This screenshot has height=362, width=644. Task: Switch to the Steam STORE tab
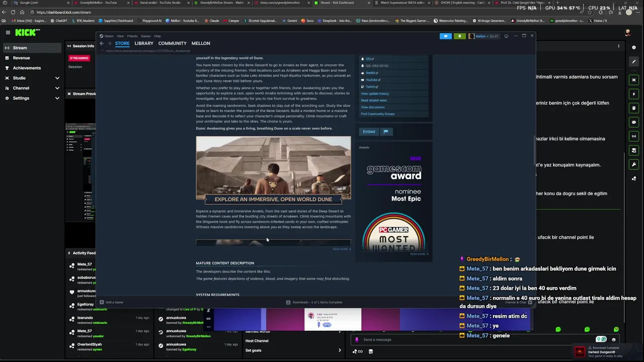[x=122, y=43]
